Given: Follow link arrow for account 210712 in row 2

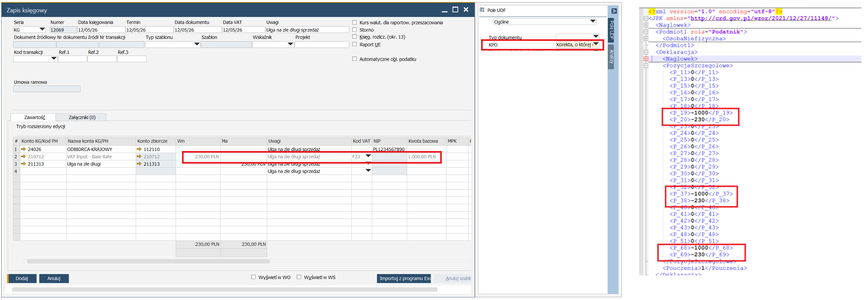Looking at the screenshot, I should (23, 157).
